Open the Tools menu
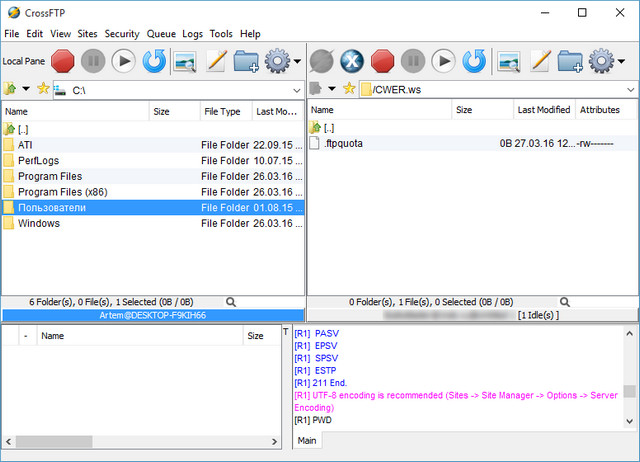Screen dimensions: 640x462 click(x=221, y=34)
